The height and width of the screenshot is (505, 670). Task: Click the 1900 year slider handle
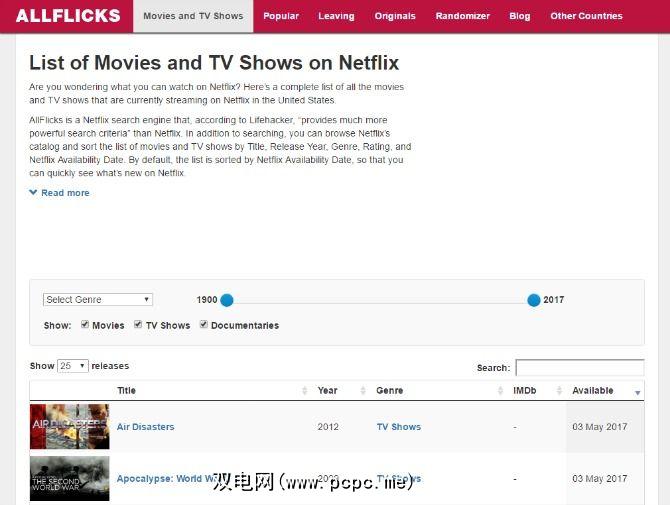[x=227, y=300]
